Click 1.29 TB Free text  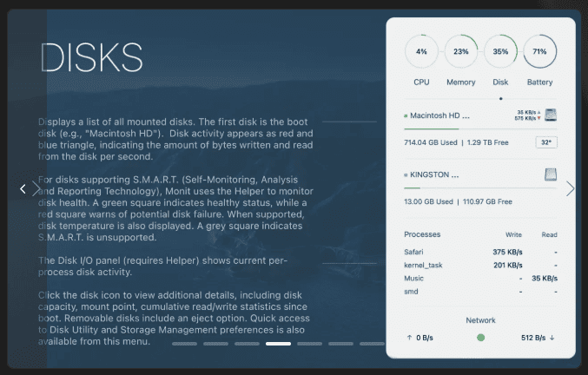(487, 142)
